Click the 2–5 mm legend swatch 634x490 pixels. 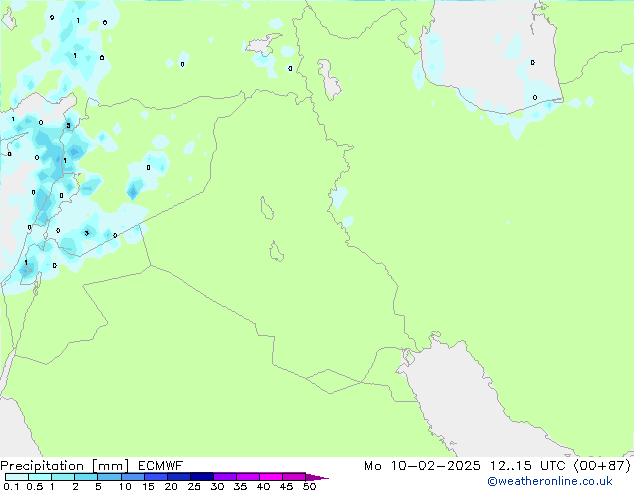[x=86, y=477]
